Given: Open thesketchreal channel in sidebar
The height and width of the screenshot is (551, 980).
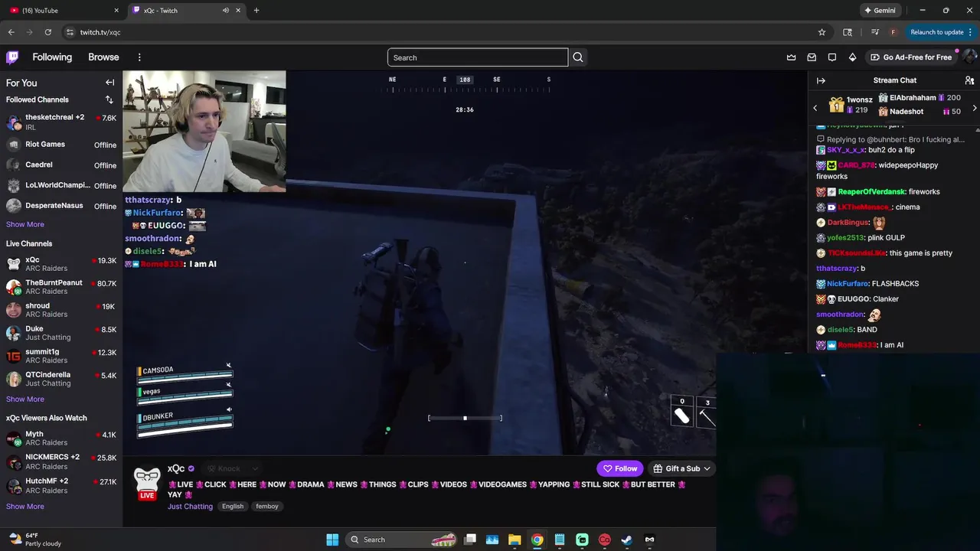Looking at the screenshot, I should (x=61, y=122).
